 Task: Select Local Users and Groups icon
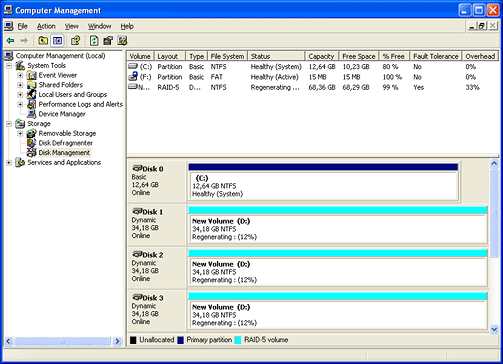[x=31, y=95]
